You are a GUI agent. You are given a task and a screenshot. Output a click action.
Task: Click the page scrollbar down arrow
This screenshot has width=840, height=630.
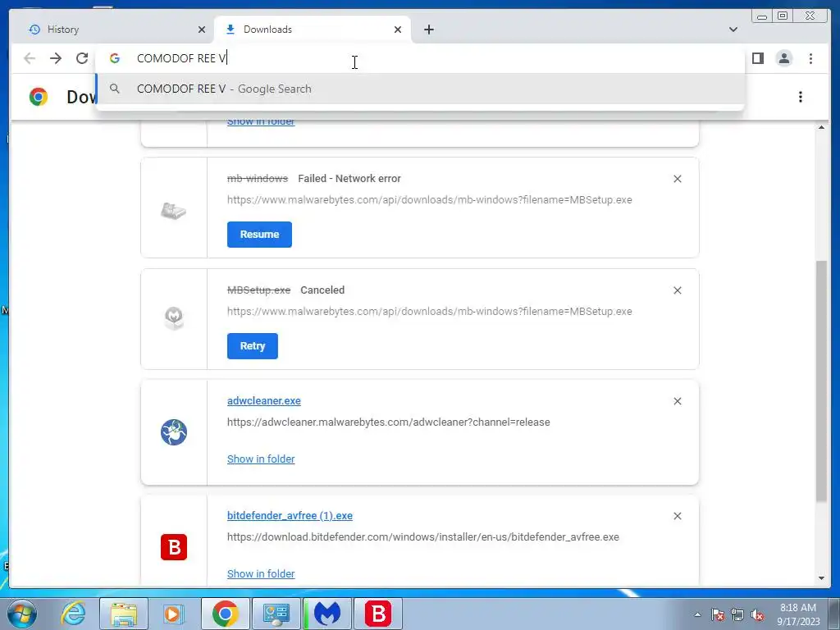coord(821,578)
